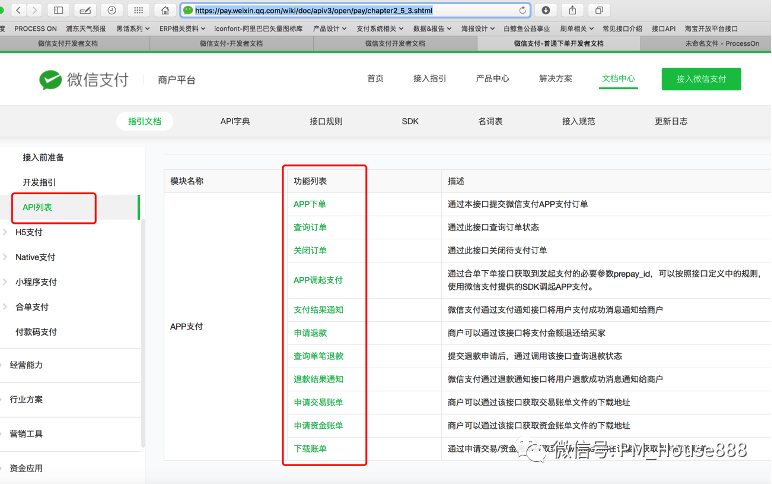Open the 申请资金账单 API link

pyautogui.click(x=319, y=425)
